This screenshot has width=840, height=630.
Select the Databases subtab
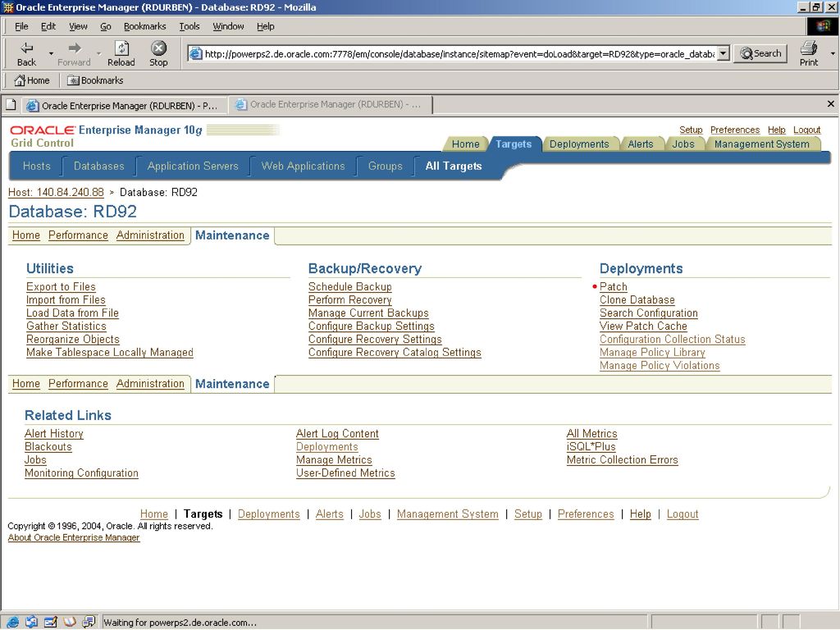[x=99, y=166]
